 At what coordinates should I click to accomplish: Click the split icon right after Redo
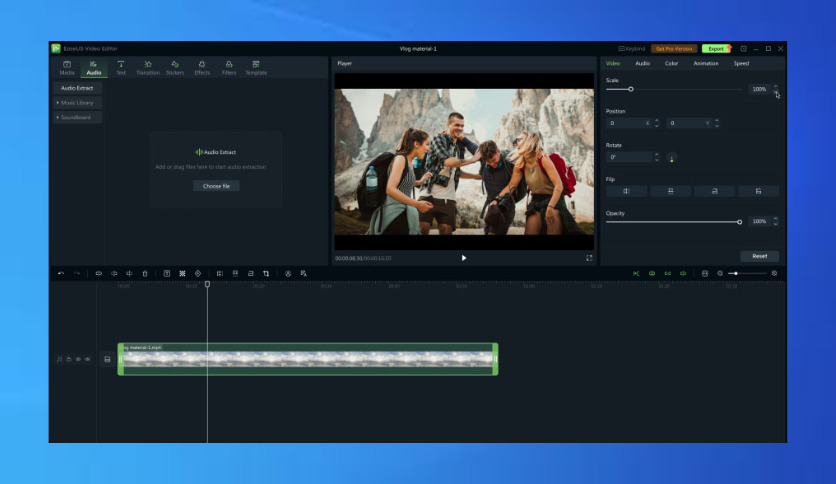coord(99,273)
